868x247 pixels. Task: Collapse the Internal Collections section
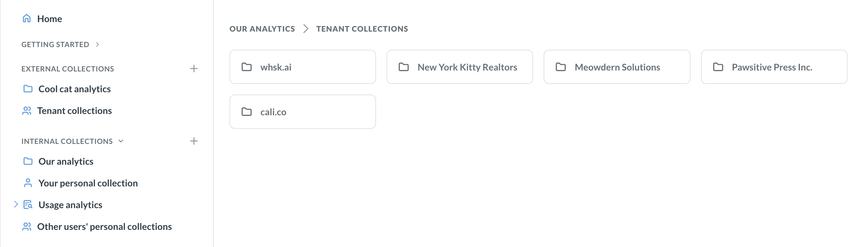tap(121, 141)
